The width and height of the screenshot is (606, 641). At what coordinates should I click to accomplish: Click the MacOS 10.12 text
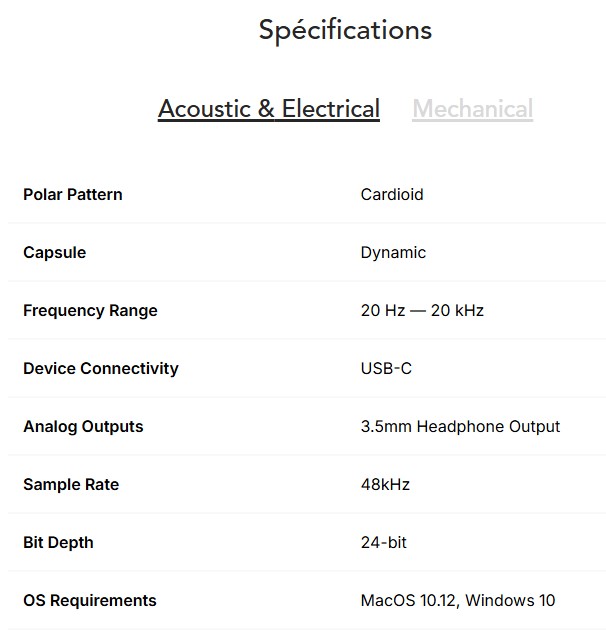(x=408, y=601)
